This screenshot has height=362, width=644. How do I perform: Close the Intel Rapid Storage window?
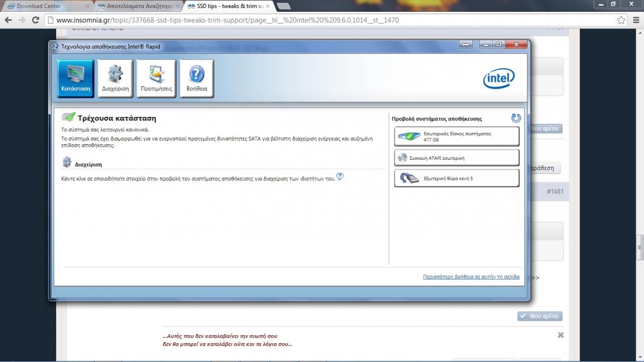pyautogui.click(x=515, y=45)
